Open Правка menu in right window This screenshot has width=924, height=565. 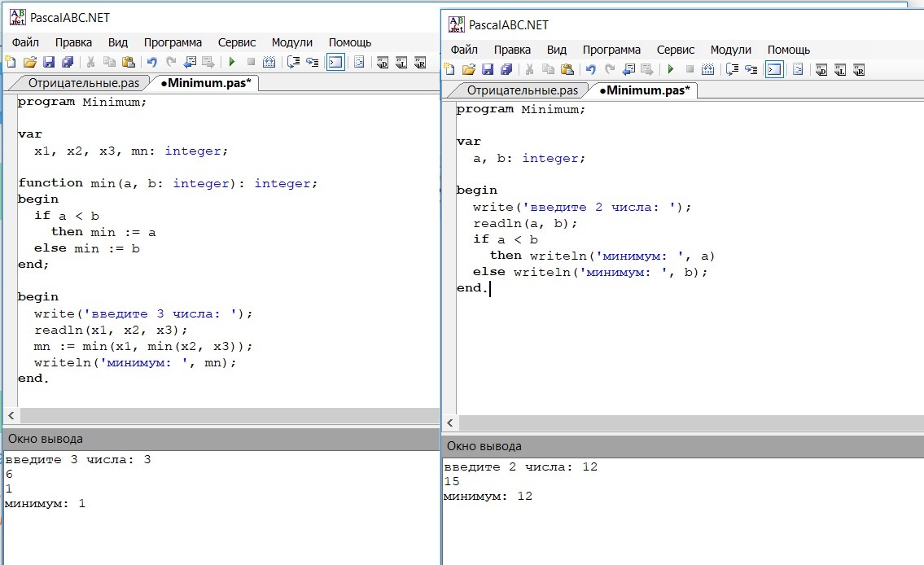click(x=512, y=50)
